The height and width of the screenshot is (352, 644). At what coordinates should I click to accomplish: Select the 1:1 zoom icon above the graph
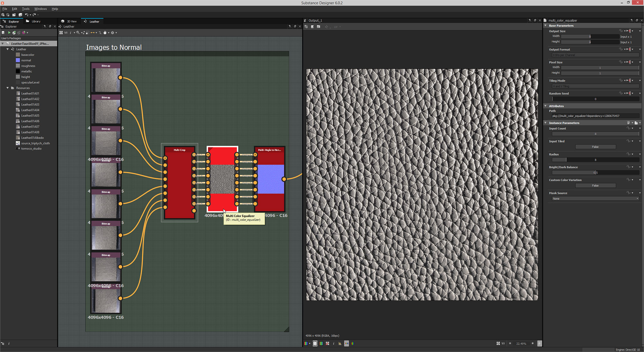pos(66,32)
